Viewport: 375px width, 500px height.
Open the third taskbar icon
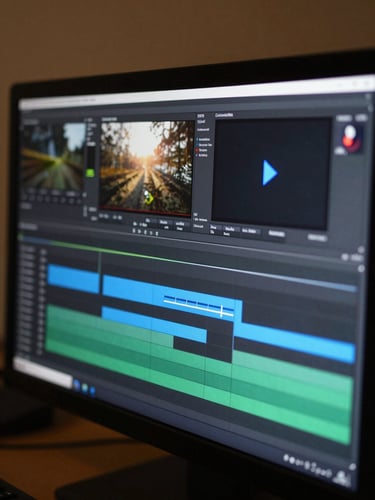click(92, 391)
